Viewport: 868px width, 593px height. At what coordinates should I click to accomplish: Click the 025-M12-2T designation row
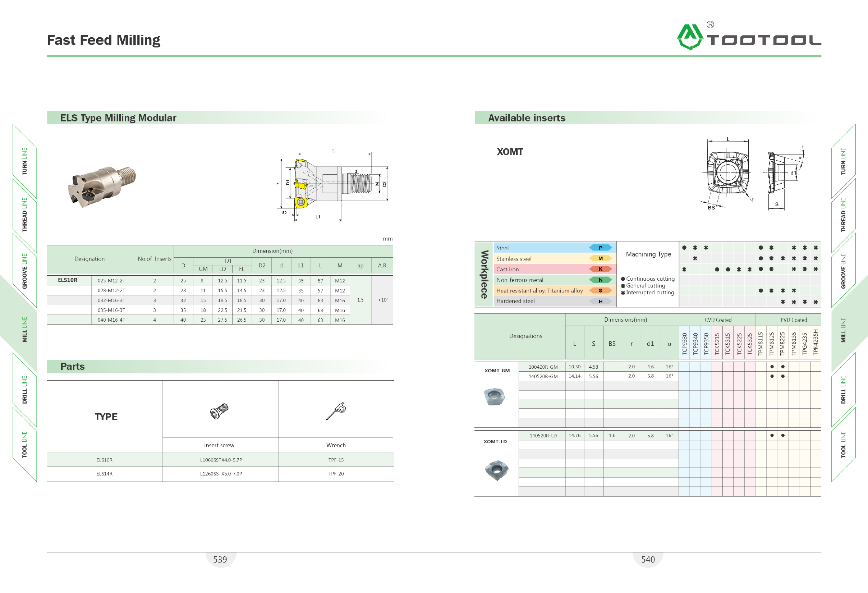(x=220, y=280)
